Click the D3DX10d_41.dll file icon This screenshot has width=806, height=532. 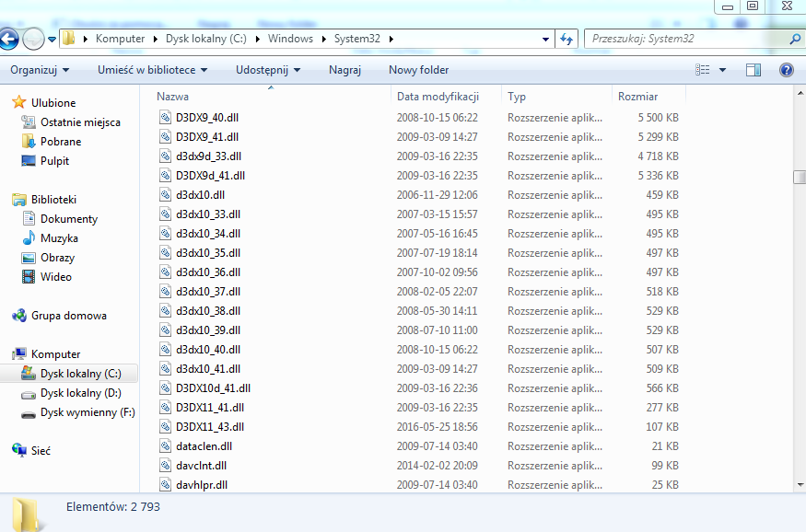(165, 388)
